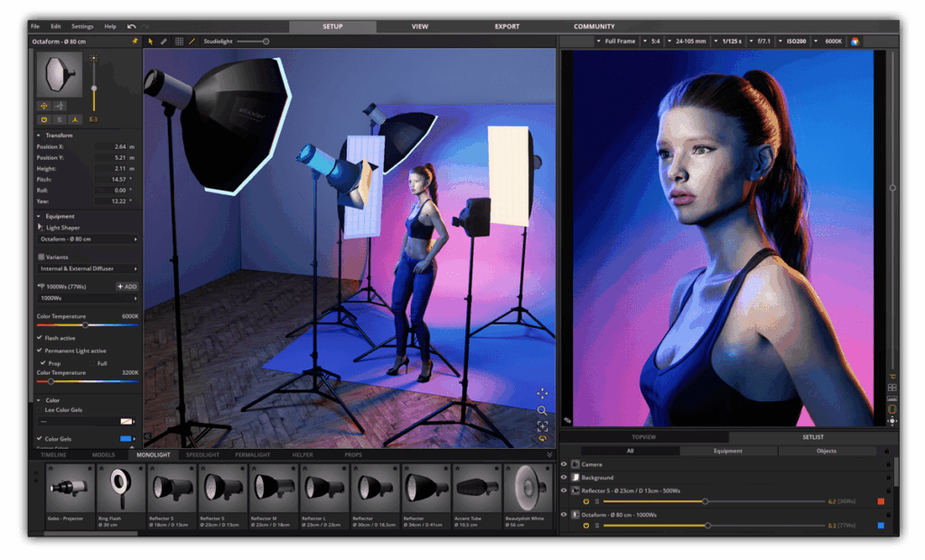Click the grid icon in the viewport toolbar
The width and height of the screenshot is (925, 560).
click(x=179, y=42)
